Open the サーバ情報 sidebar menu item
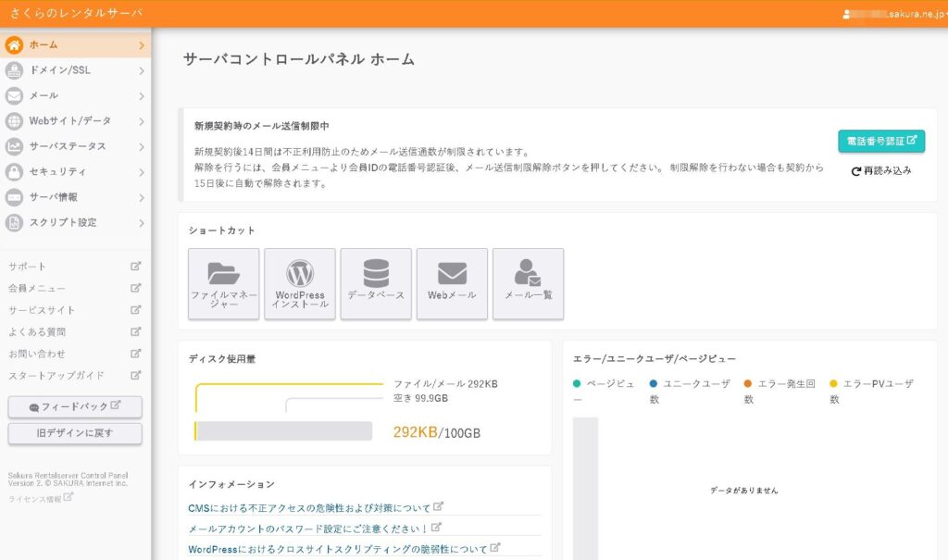The height and width of the screenshot is (560, 948). (x=54, y=197)
